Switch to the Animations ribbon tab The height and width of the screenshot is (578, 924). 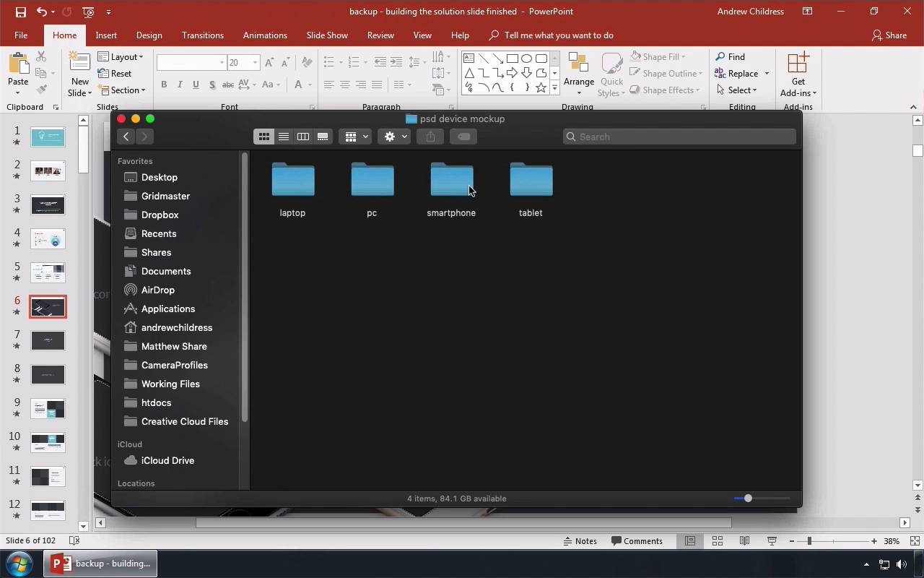coord(265,35)
